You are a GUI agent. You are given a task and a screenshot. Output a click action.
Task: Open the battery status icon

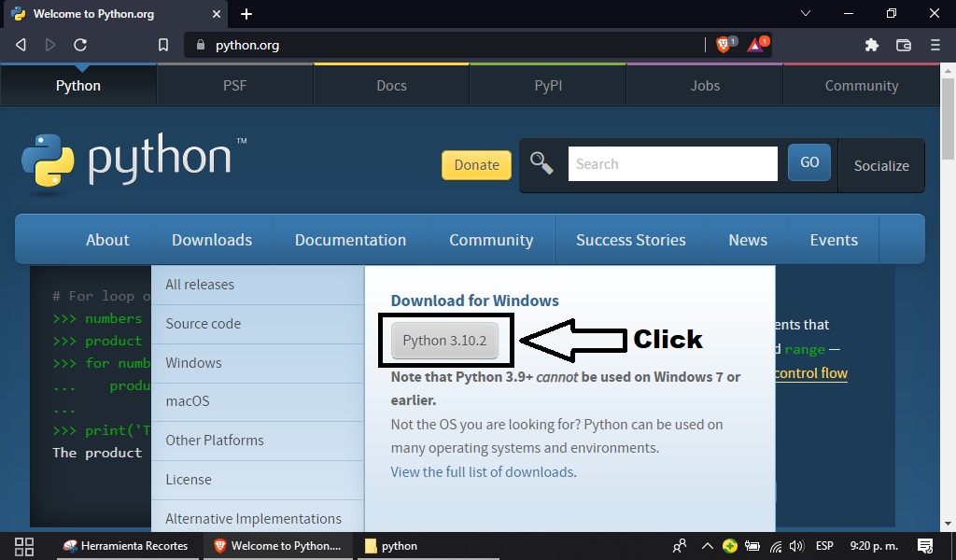tap(752, 546)
